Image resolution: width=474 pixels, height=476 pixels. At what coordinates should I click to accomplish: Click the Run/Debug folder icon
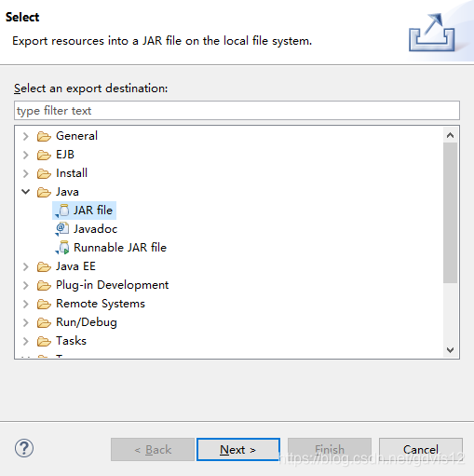[x=44, y=322]
